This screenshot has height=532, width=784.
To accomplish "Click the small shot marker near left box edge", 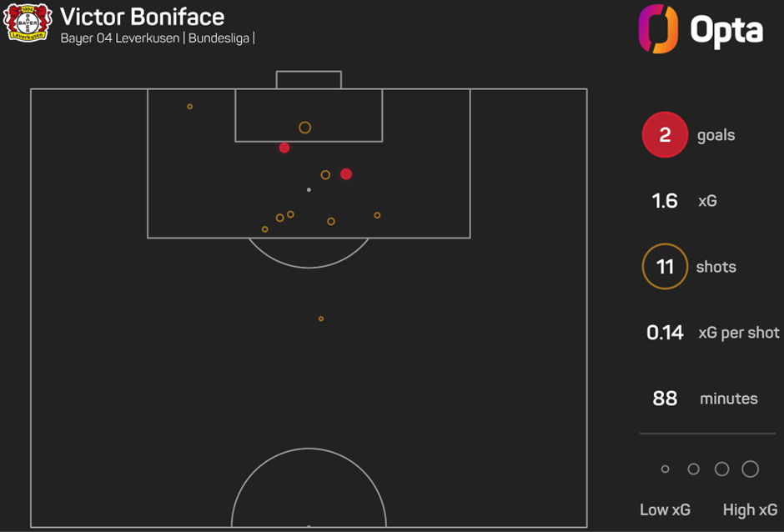I will click(190, 107).
